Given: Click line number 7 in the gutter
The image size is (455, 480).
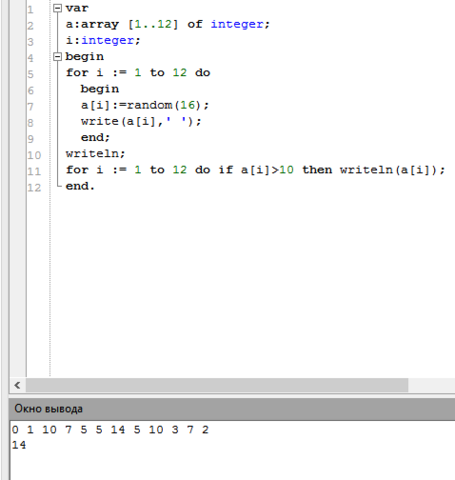Looking at the screenshot, I should pos(30,107).
